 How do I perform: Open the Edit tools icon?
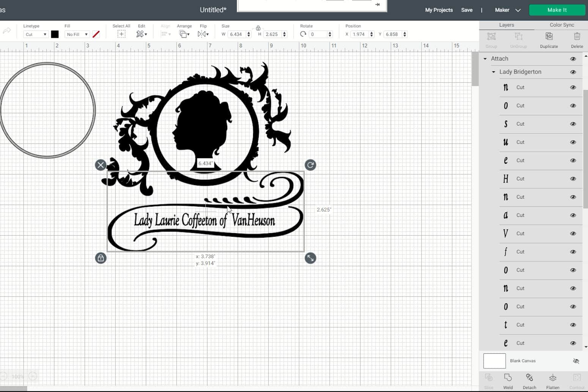point(141,34)
